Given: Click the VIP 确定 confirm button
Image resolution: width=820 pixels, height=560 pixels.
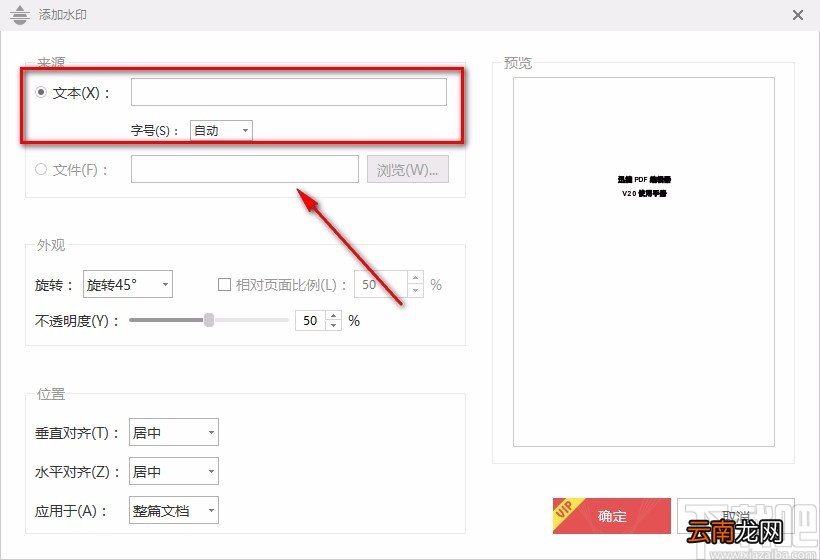Looking at the screenshot, I should [x=612, y=516].
